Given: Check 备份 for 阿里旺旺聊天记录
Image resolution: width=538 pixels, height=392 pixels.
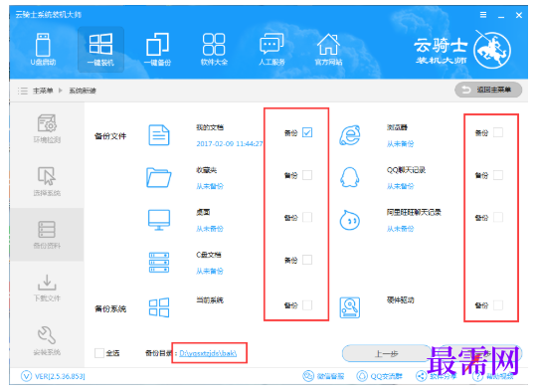Looking at the screenshot, I should (498, 217).
